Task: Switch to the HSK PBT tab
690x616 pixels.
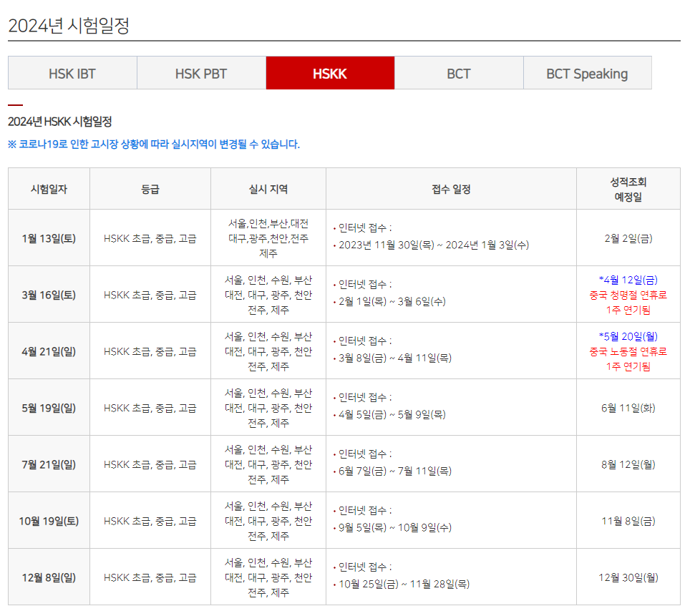Action: [201, 73]
